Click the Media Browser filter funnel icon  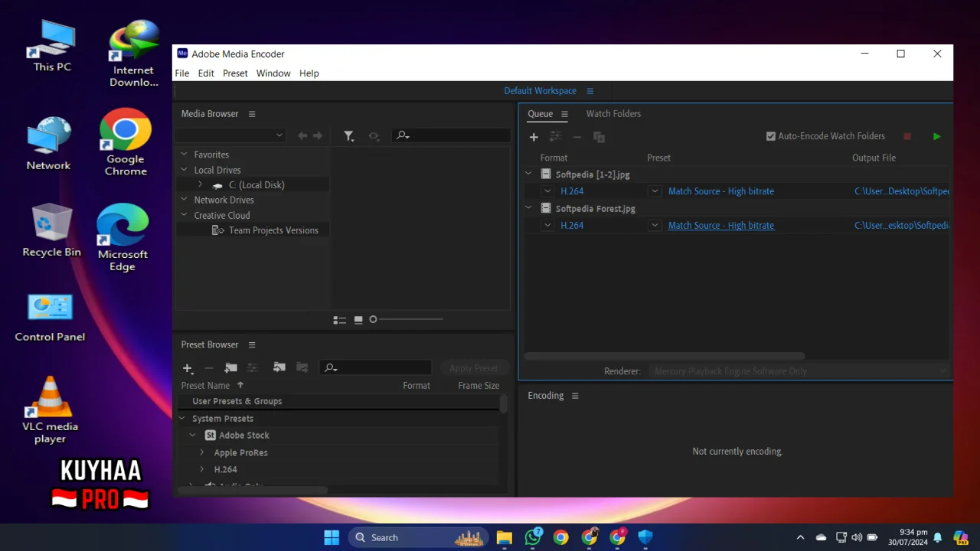tap(348, 135)
